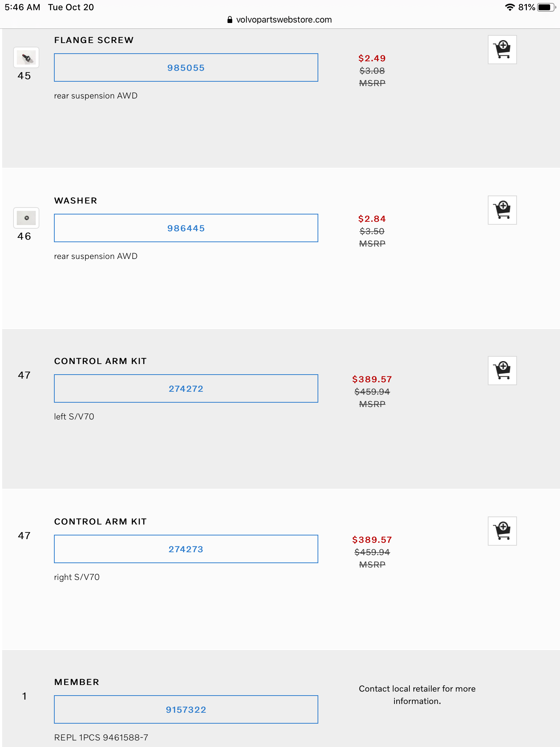Tap the volvopartswebstore.com address bar
Screen dimensions: 560x747
(284, 20)
